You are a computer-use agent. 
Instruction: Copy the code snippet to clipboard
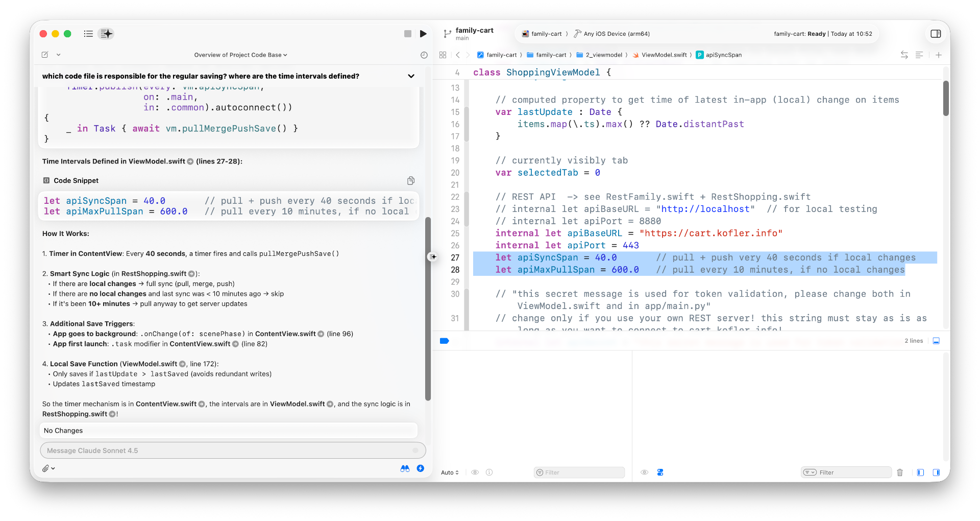(411, 181)
